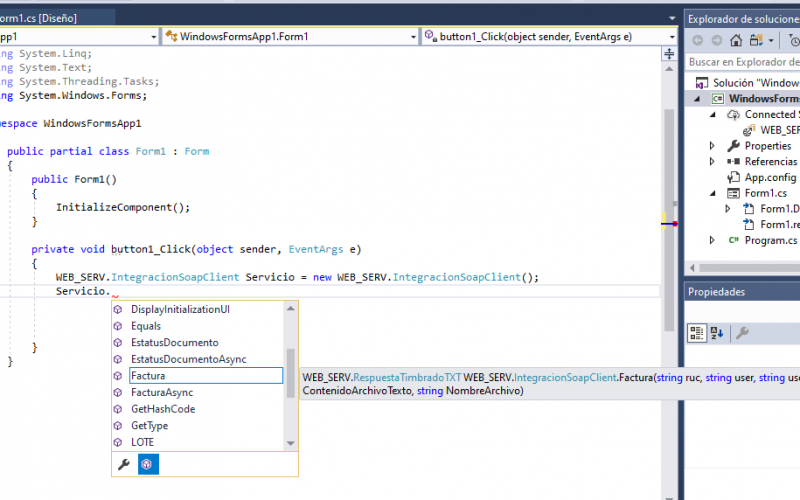The image size is (800, 500).
Task: Expand the Referencias node in solution tree
Action: tap(712, 162)
